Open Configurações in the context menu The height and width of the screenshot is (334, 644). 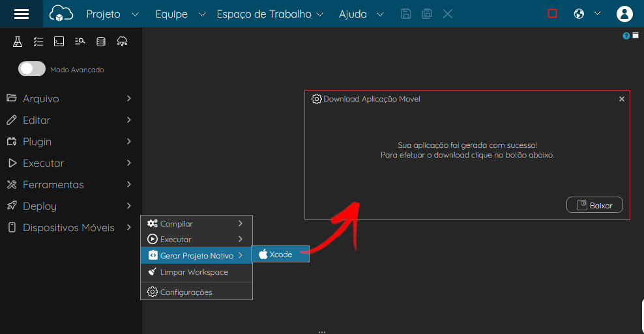point(196,292)
